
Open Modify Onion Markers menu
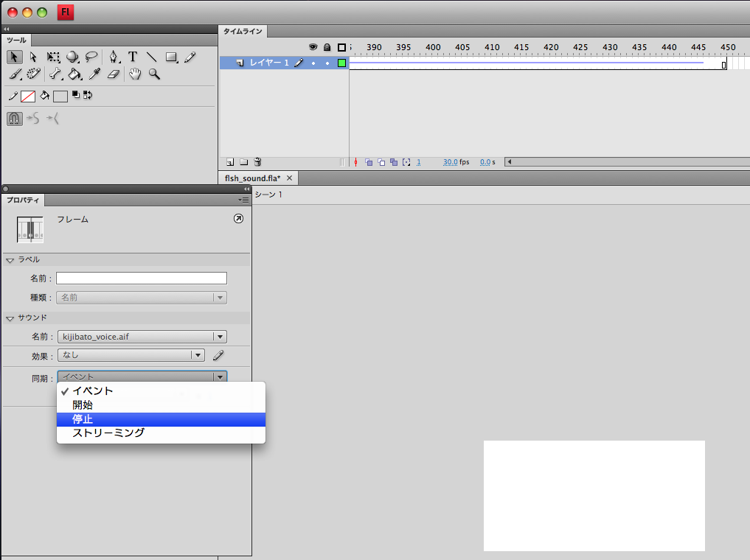click(x=406, y=162)
